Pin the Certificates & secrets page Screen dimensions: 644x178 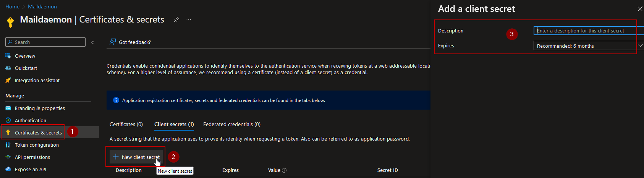(x=176, y=19)
